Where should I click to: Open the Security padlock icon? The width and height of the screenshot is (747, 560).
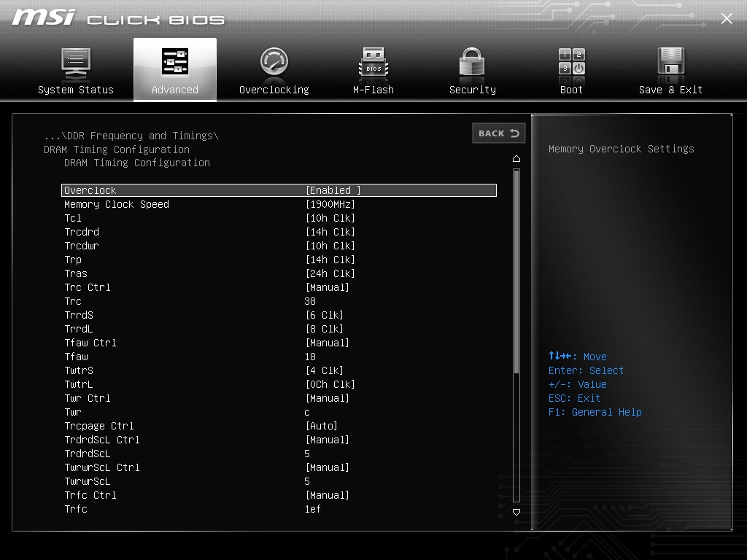coord(472,62)
